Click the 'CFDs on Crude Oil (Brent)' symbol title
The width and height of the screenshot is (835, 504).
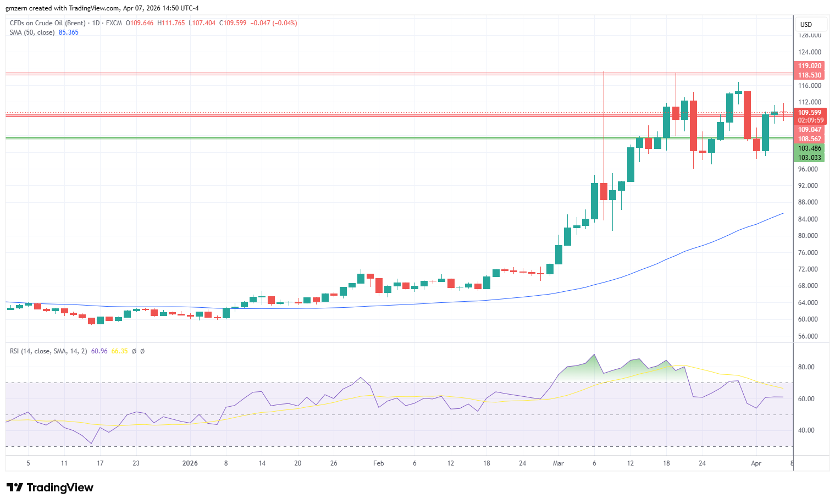[x=48, y=23]
